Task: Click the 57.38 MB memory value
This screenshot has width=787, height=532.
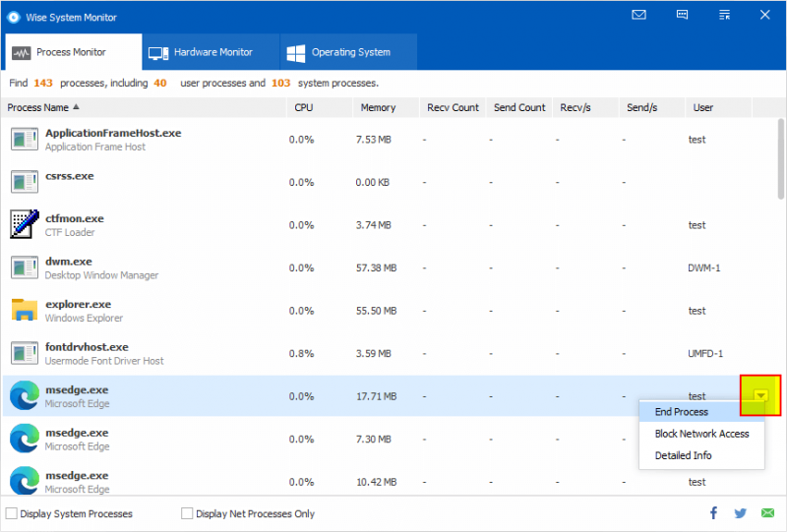Action: pyautogui.click(x=377, y=268)
